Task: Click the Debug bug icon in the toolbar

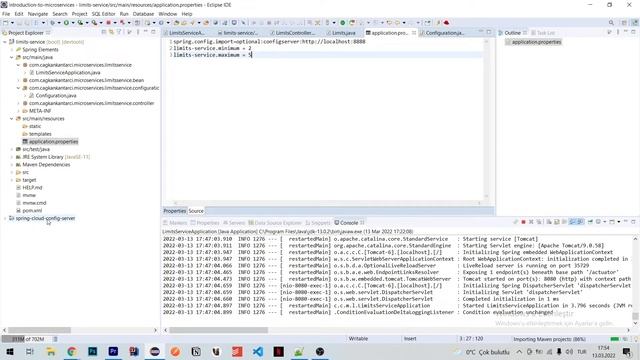Action: click(x=53, y=23)
